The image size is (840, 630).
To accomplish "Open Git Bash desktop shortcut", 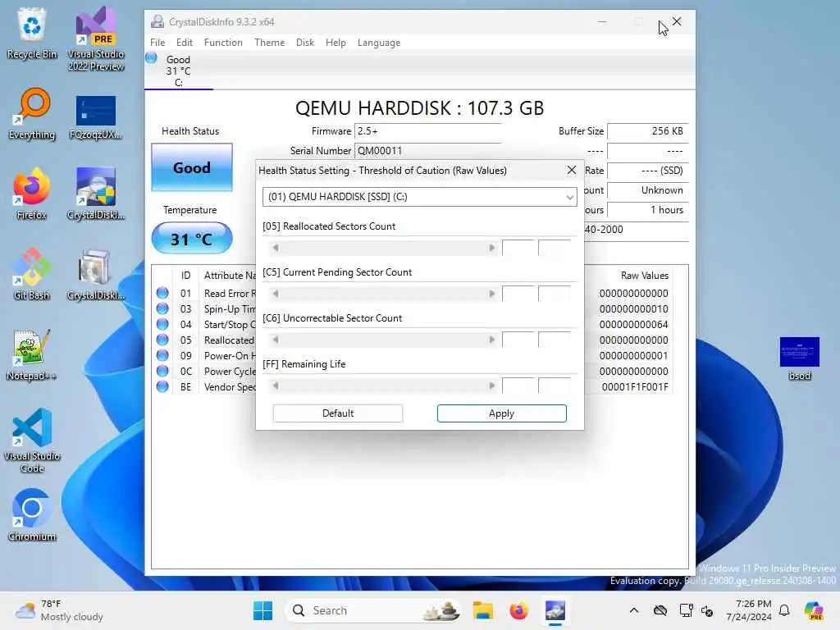I will pos(32,274).
